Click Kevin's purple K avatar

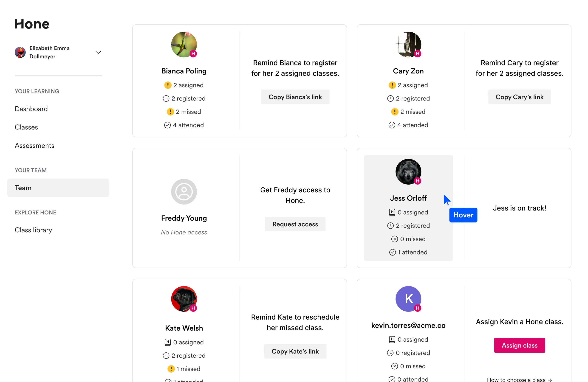pyautogui.click(x=408, y=299)
